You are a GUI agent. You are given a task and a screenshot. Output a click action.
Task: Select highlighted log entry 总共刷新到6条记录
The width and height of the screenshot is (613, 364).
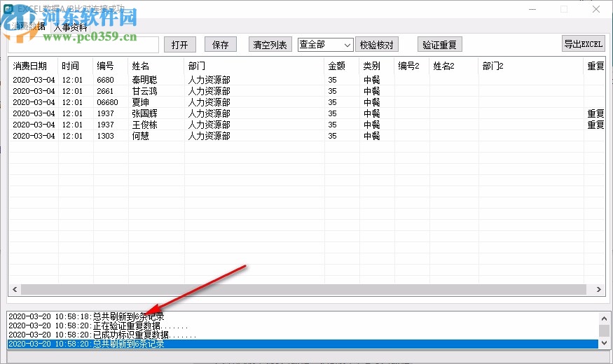303,344
